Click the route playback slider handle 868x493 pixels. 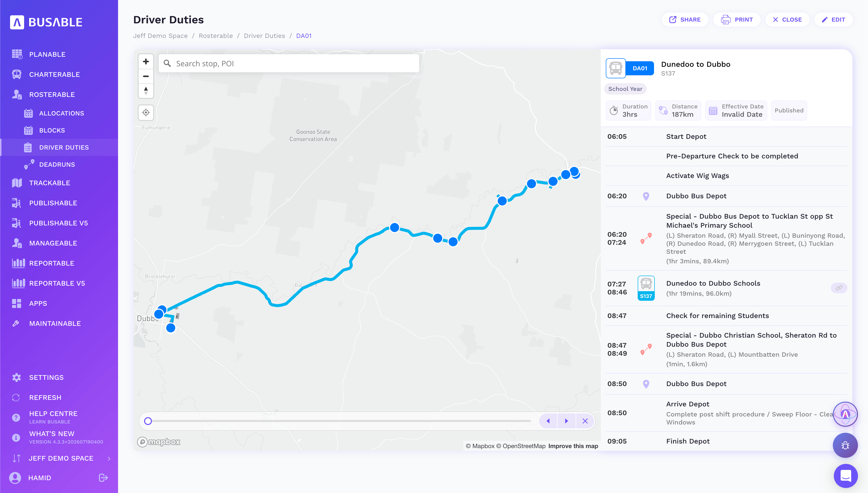click(148, 421)
